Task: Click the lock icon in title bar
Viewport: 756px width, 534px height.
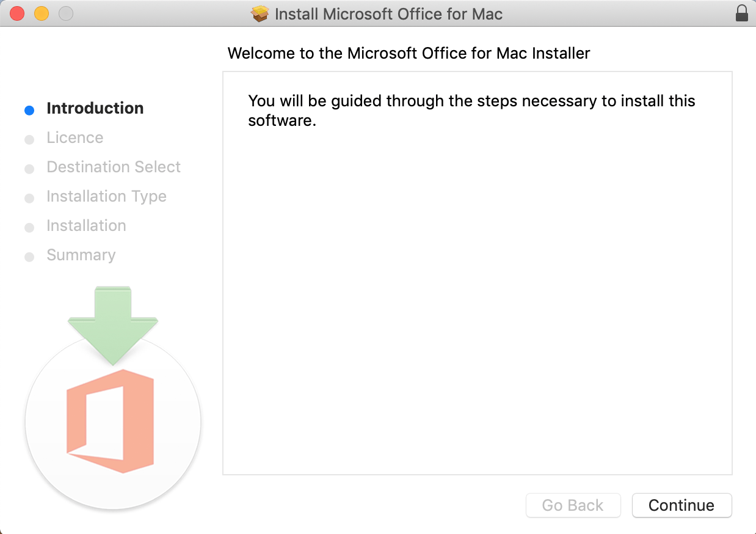Action: (742, 13)
